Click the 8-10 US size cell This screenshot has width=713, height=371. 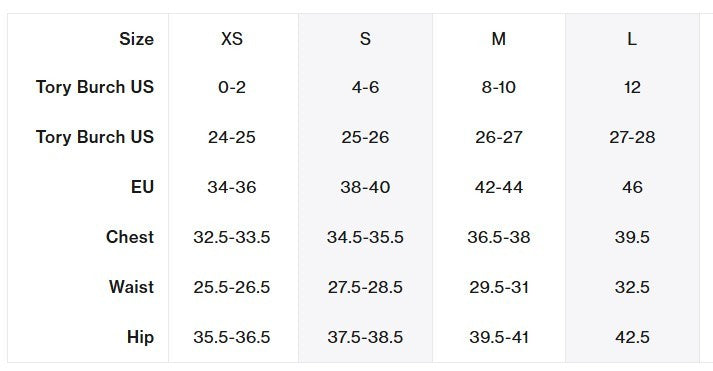(499, 87)
